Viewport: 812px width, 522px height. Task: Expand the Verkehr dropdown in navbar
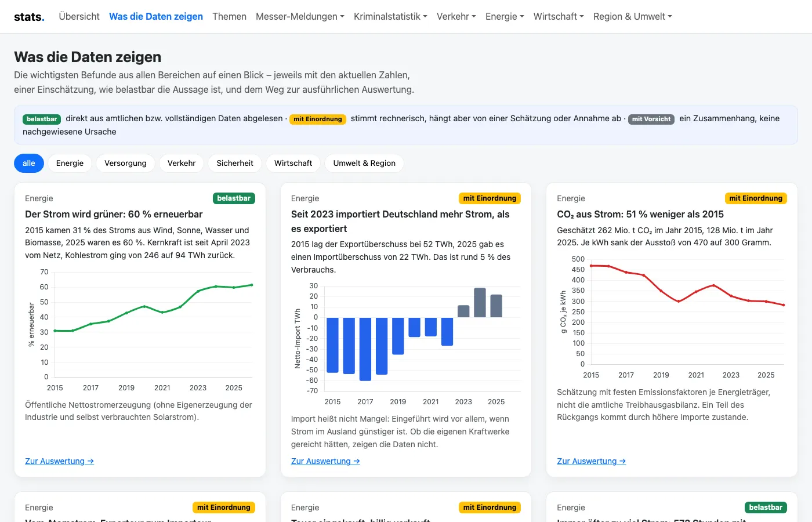point(456,16)
